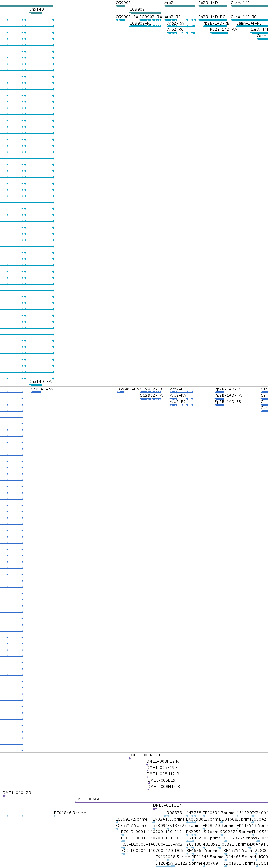Click the DME1-011G17 BAC label
268x868 pixels.
(x=167, y=805)
